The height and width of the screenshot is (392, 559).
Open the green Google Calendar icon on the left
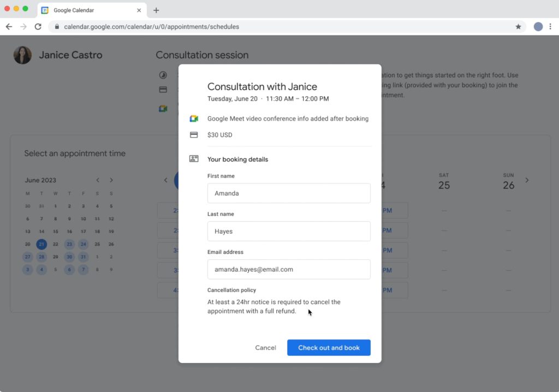[162, 108]
